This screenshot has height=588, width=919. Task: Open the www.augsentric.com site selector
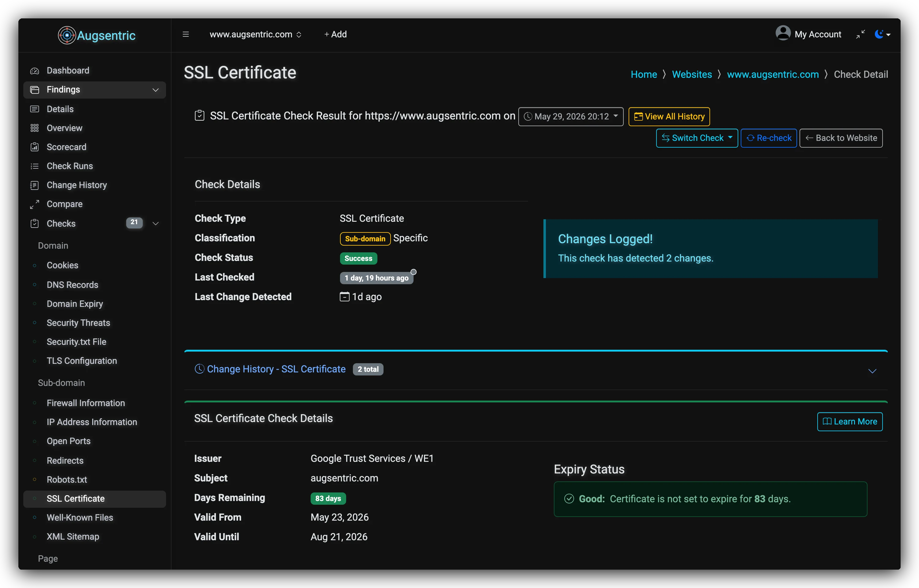pyautogui.click(x=255, y=34)
